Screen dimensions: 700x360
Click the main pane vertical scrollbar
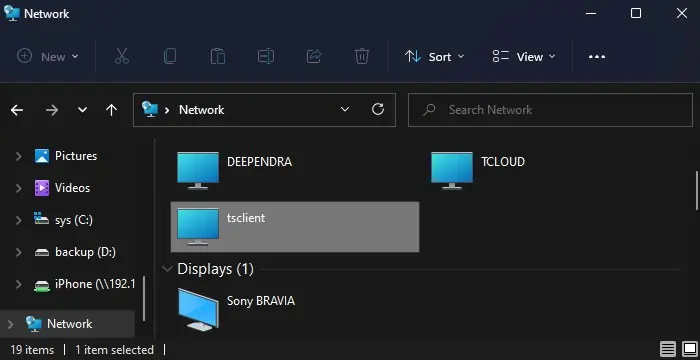(x=696, y=191)
